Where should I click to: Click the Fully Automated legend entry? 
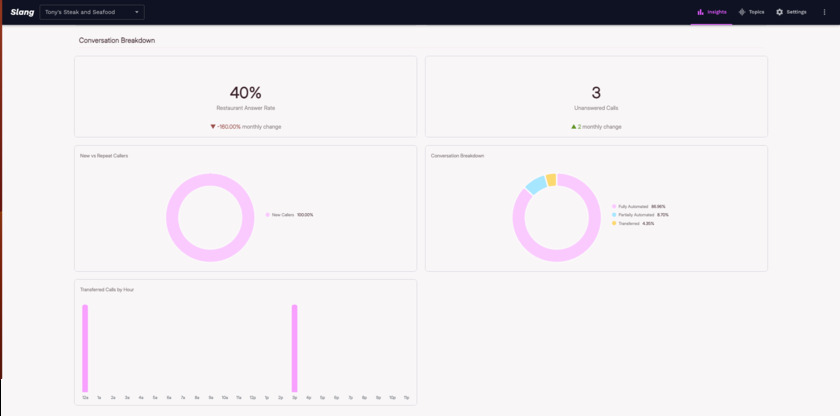coord(639,206)
